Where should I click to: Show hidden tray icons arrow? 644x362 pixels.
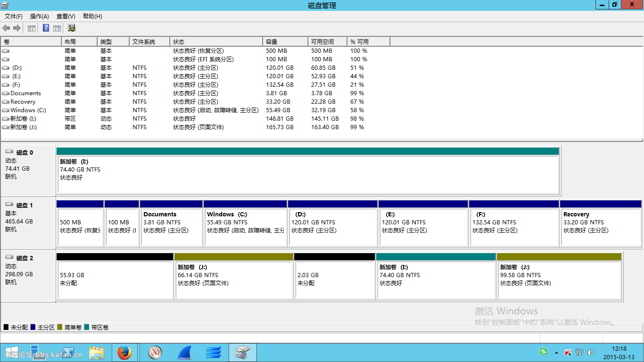[x=556, y=353]
